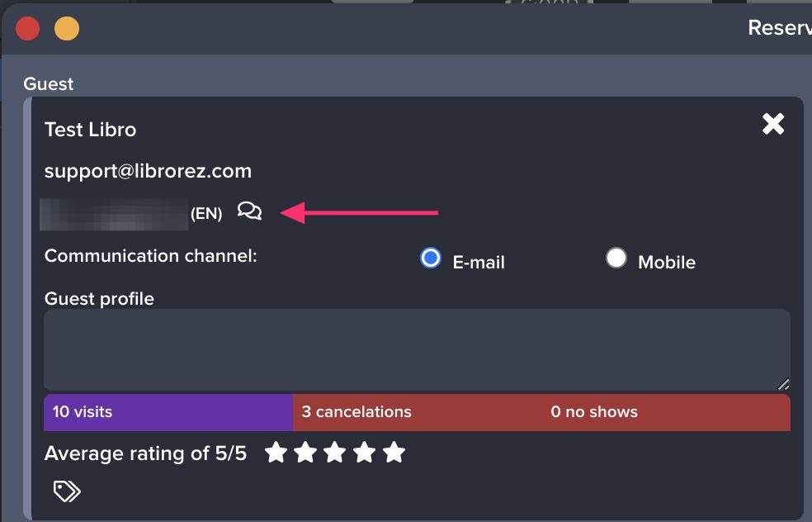812x522 pixels.
Task: Click the Guest profile text area resize handle
Action: click(x=783, y=384)
